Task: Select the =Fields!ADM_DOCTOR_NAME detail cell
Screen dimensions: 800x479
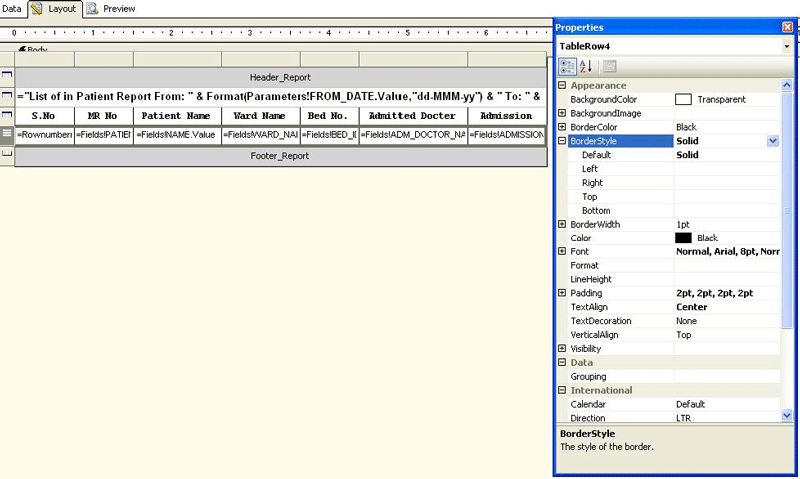Action: (413, 135)
